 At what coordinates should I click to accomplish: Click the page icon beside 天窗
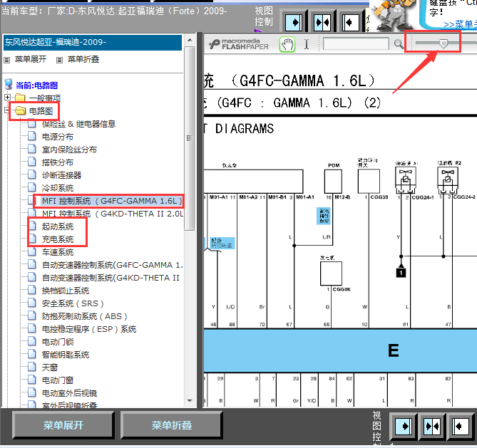pyautogui.click(x=31, y=367)
